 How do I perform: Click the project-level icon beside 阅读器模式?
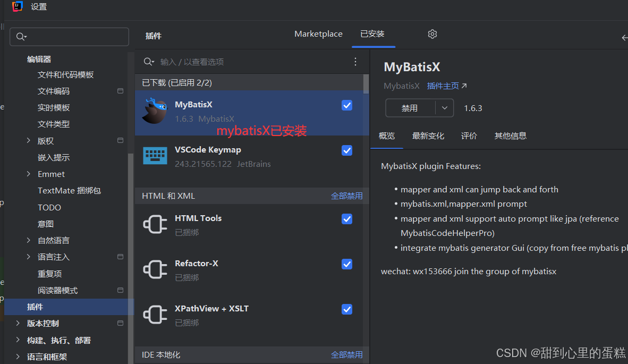(x=120, y=290)
